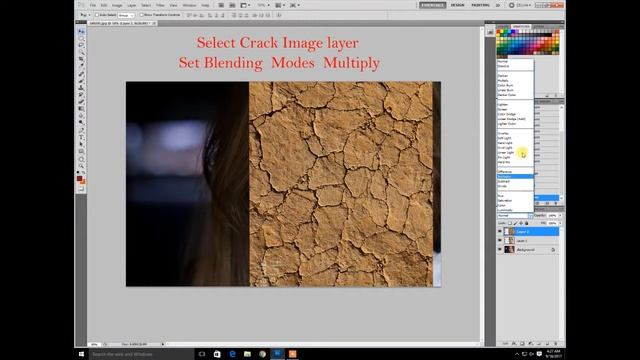Open the Filter menu
The height and width of the screenshot is (360, 640).
point(160,5)
